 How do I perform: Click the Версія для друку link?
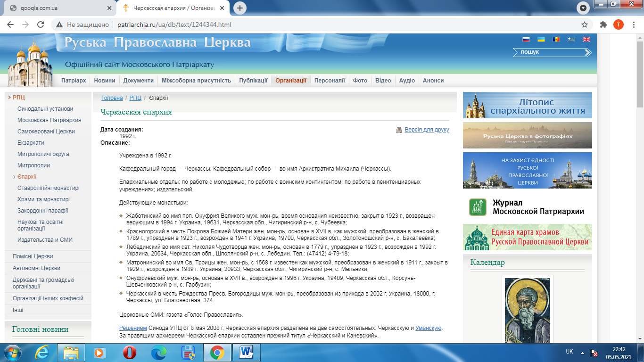point(427,130)
